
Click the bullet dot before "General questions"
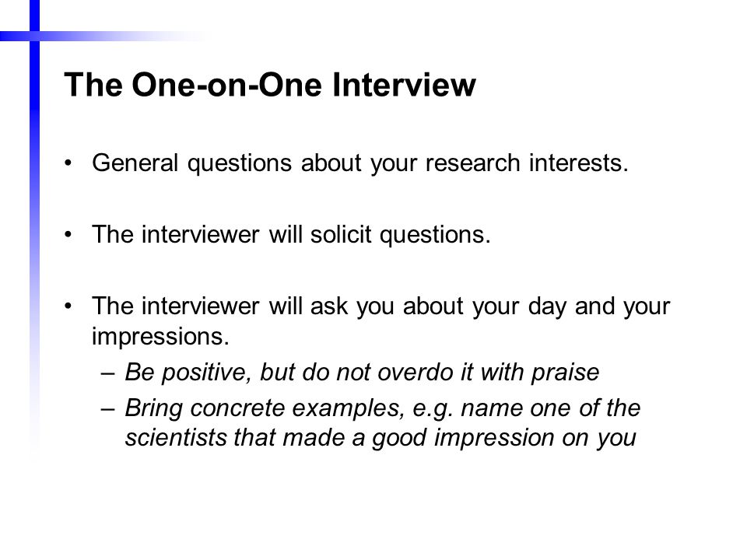point(68,163)
